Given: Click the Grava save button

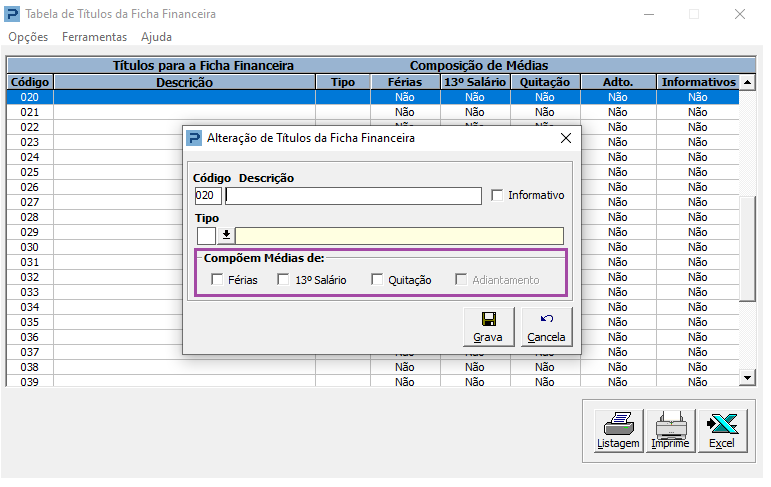Looking at the screenshot, I should pos(488,327).
